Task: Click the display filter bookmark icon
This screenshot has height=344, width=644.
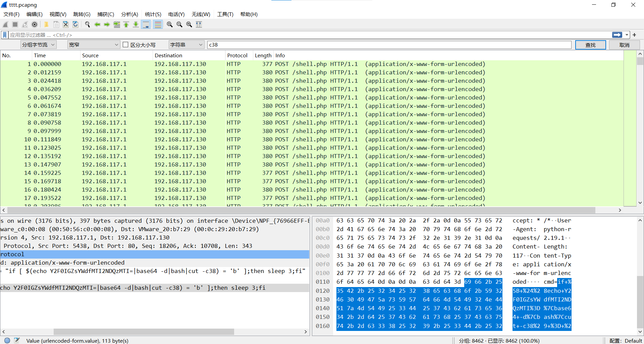Action: coord(5,35)
